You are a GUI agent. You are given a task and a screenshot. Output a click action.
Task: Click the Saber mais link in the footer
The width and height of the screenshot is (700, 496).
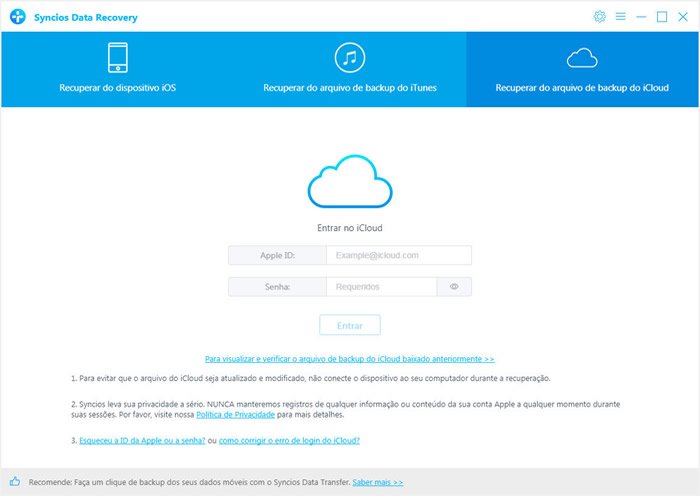377,482
